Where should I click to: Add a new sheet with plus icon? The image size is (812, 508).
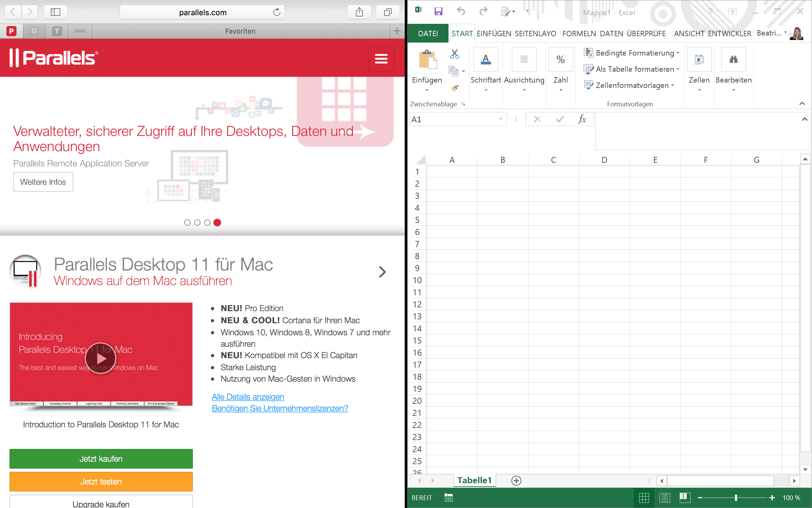point(516,481)
